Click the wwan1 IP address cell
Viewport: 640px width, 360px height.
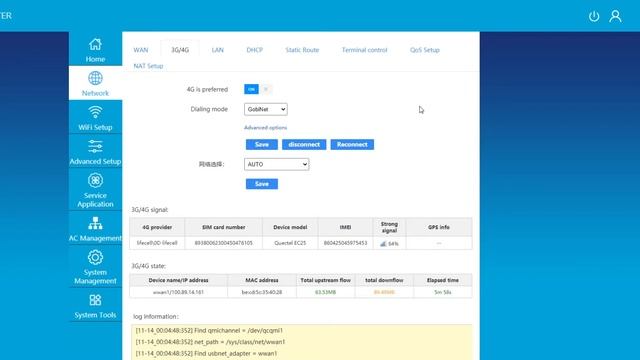[x=178, y=292]
